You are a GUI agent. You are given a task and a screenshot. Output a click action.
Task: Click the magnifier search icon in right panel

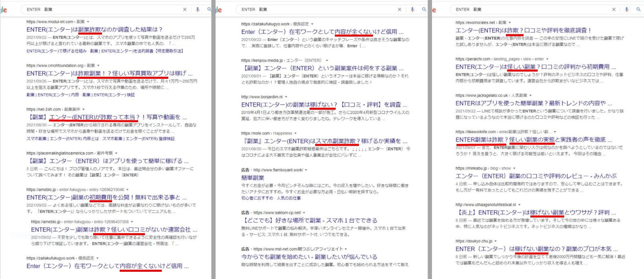[x=638, y=9]
